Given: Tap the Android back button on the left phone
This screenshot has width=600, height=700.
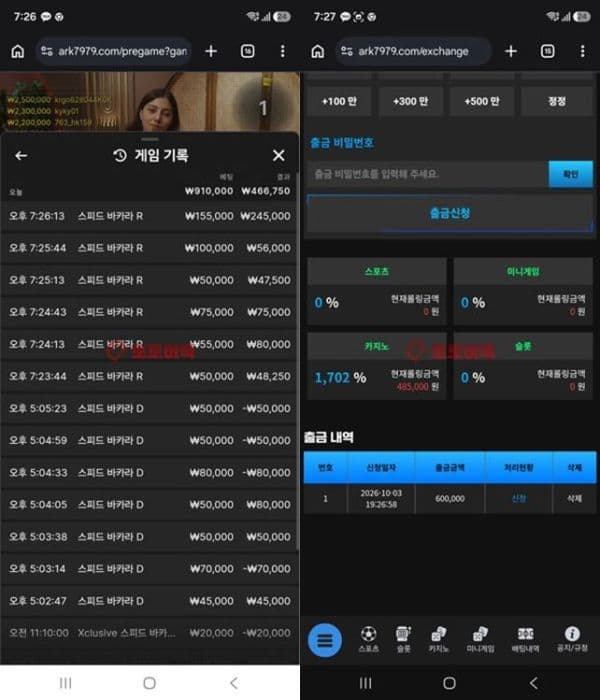Looking at the screenshot, I should click(x=233, y=683).
